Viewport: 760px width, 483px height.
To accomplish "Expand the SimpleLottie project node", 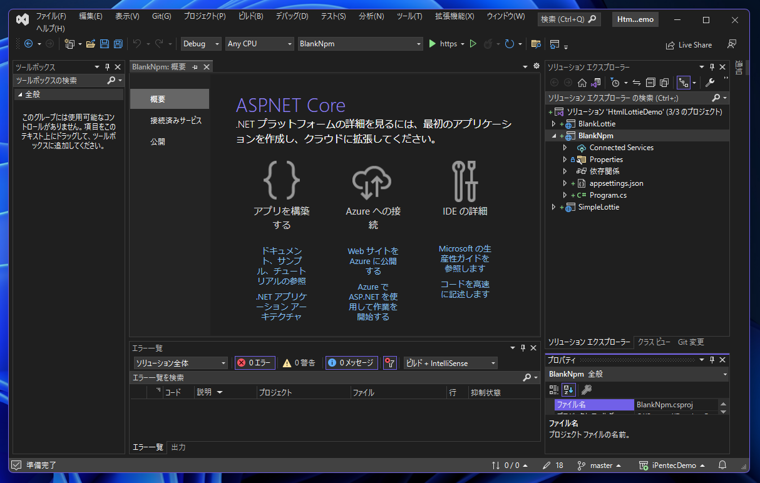I will pyautogui.click(x=554, y=207).
